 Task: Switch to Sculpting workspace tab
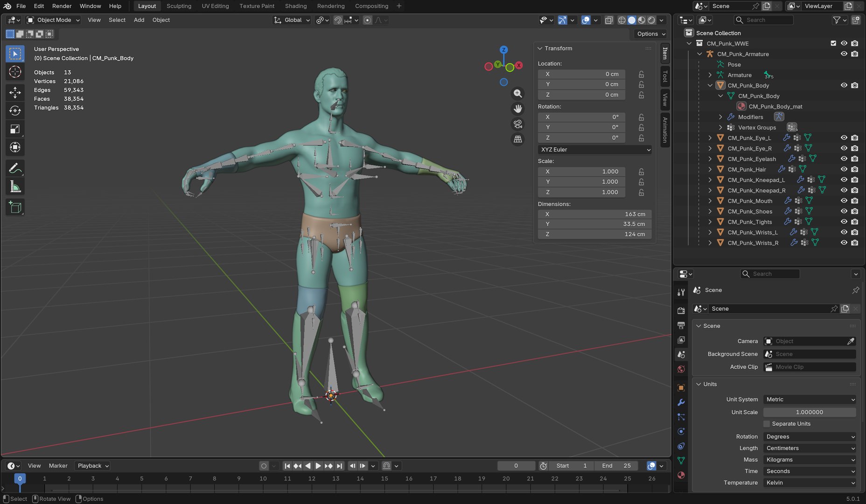179,6
